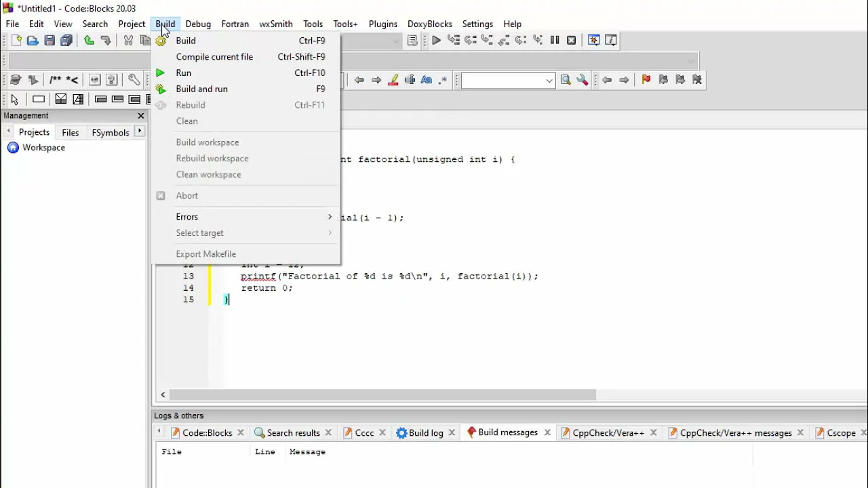Click the New file toolbar icon
This screenshot has height=488, width=868.
click(x=16, y=41)
